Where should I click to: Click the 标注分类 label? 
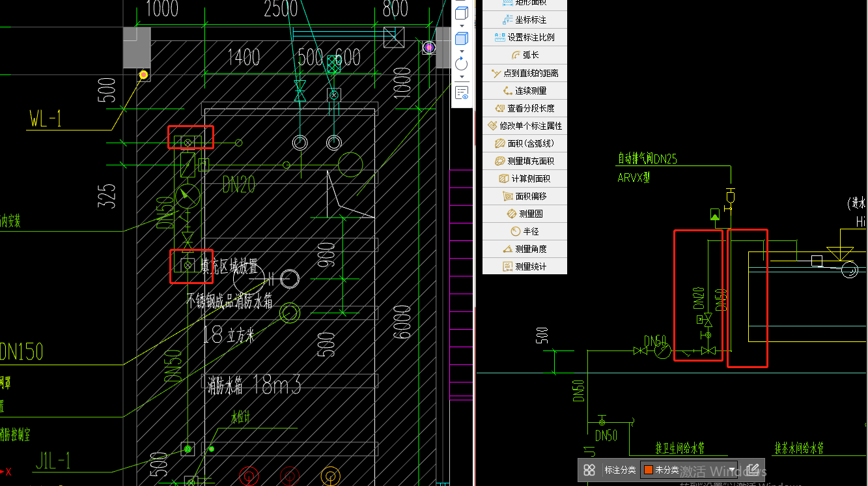[620, 470]
